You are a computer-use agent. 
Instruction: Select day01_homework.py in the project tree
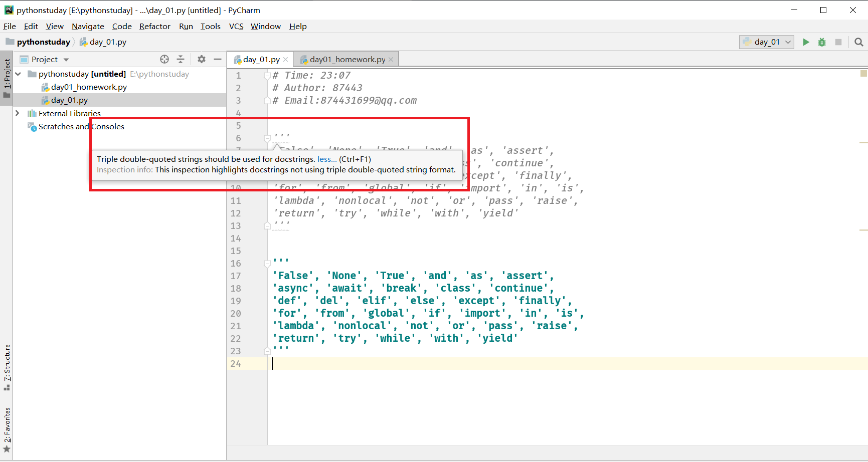pyautogui.click(x=89, y=87)
